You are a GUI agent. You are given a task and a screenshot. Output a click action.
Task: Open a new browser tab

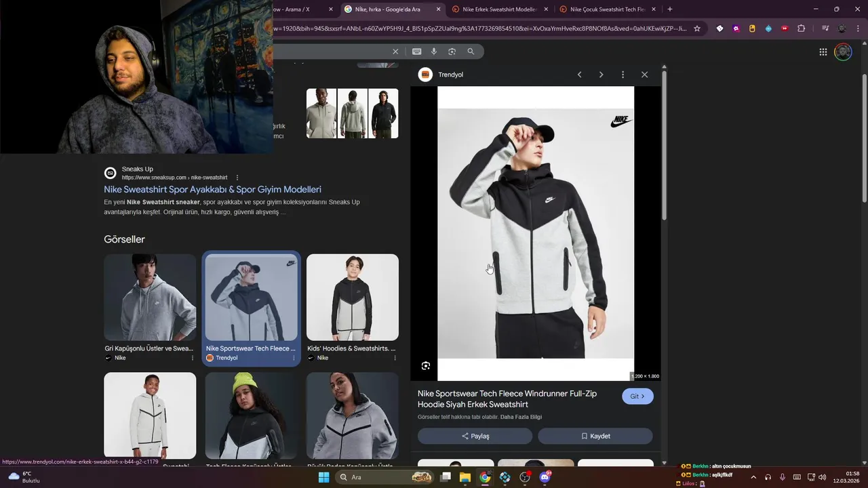click(x=670, y=9)
